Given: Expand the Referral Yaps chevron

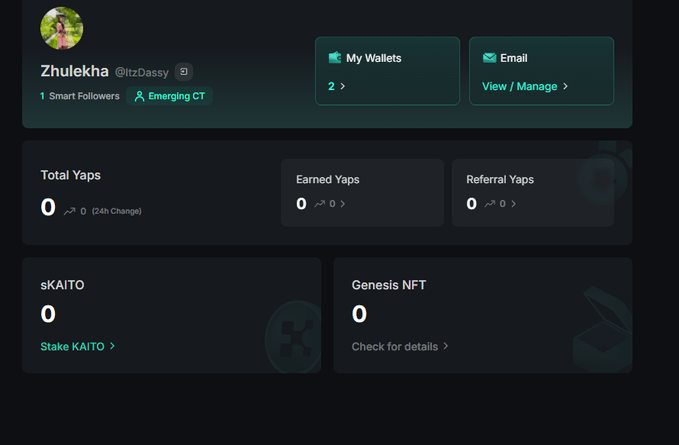Looking at the screenshot, I should 514,204.
